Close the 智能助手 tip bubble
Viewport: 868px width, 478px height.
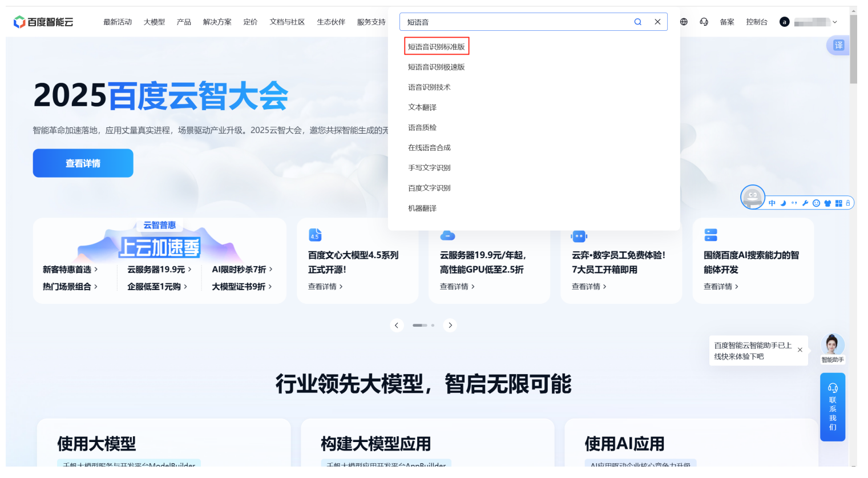(800, 350)
